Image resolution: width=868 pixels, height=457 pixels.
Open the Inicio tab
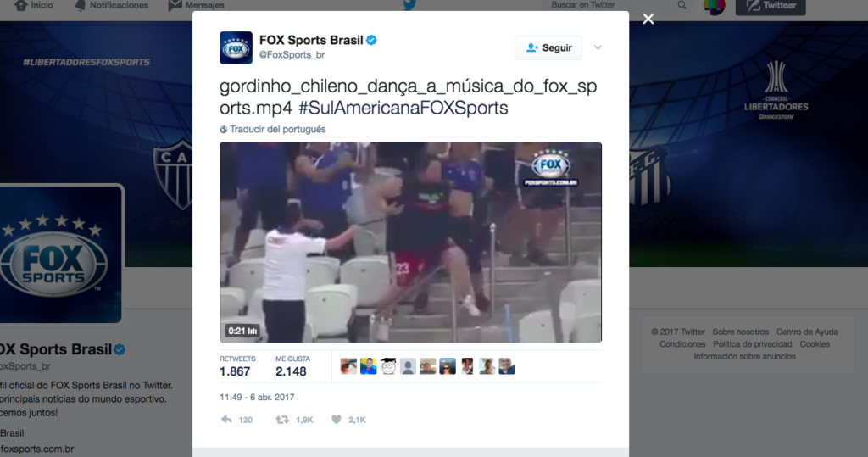tap(34, 6)
